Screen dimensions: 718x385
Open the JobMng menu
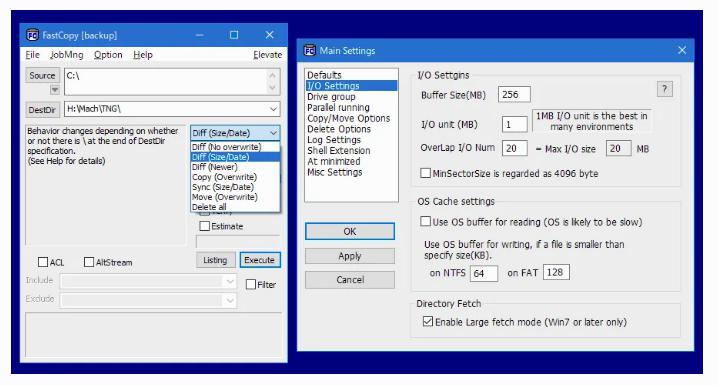click(x=67, y=54)
